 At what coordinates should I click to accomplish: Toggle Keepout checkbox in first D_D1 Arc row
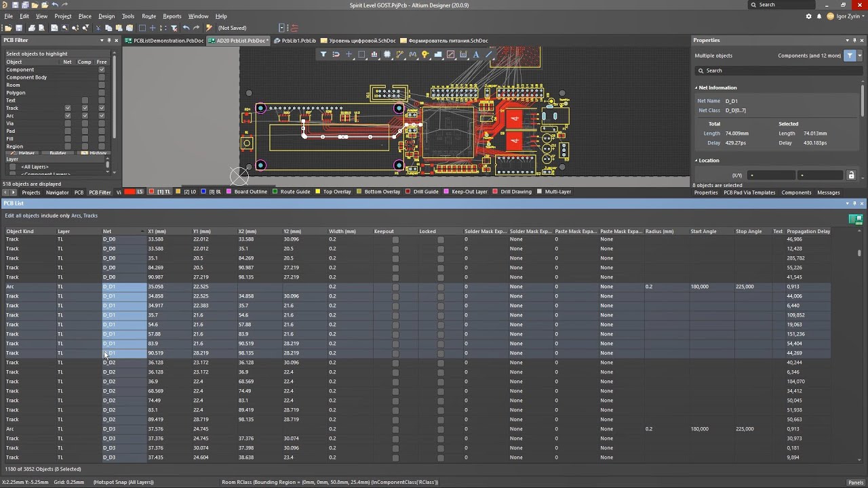click(x=395, y=287)
